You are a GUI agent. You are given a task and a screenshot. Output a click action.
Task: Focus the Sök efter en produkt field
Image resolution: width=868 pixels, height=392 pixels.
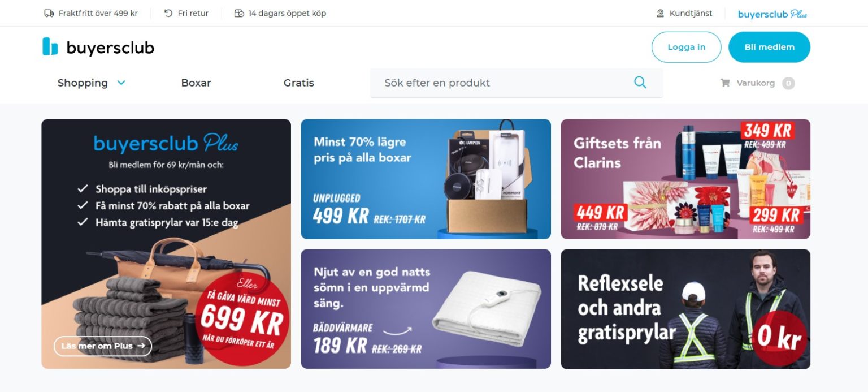(x=517, y=83)
